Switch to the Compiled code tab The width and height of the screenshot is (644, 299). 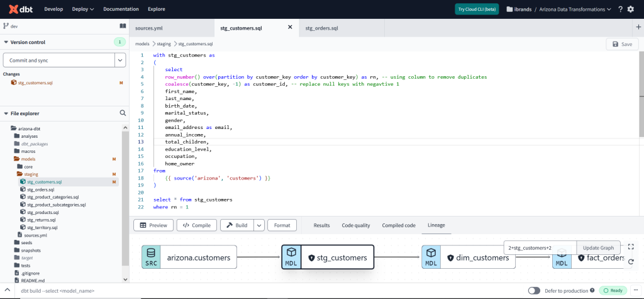coord(399,225)
